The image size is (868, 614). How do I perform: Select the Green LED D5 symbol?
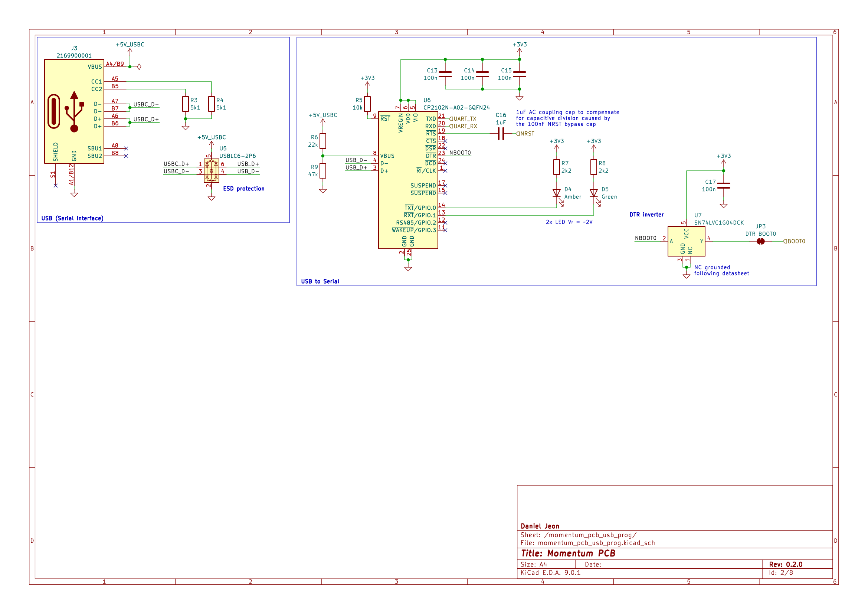coord(593,193)
